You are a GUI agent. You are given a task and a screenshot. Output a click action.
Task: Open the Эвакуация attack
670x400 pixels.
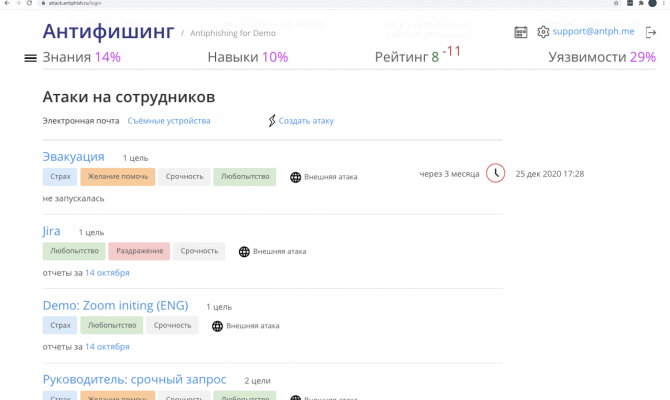pos(73,157)
